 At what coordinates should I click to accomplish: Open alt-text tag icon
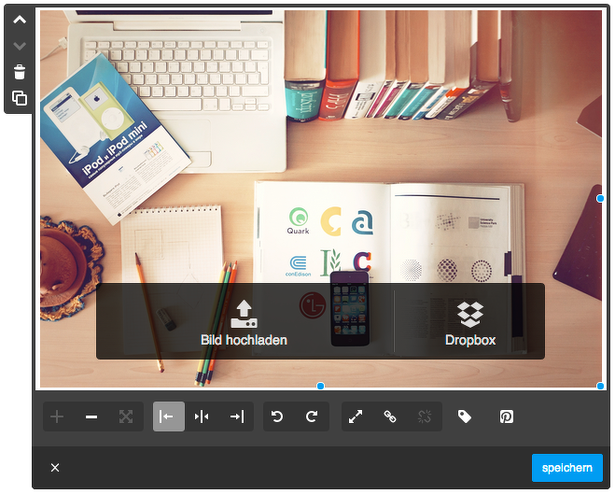pyautogui.click(x=464, y=417)
